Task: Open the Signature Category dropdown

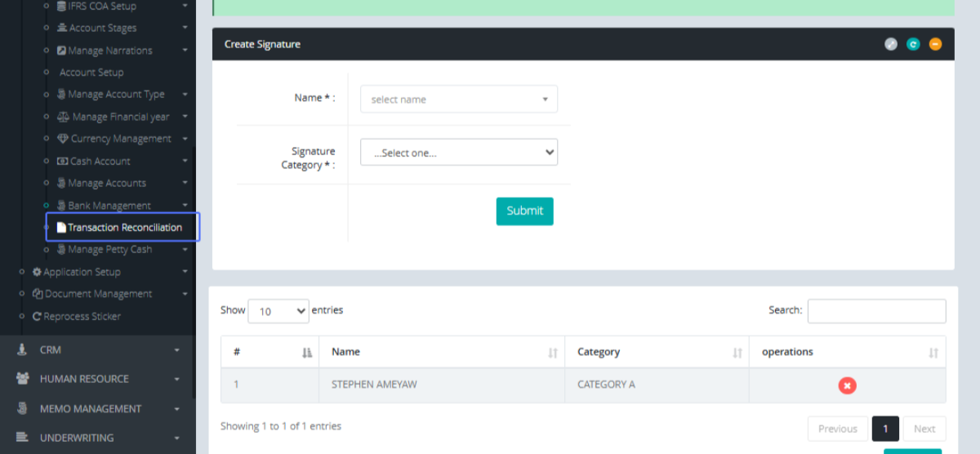Action: point(459,153)
